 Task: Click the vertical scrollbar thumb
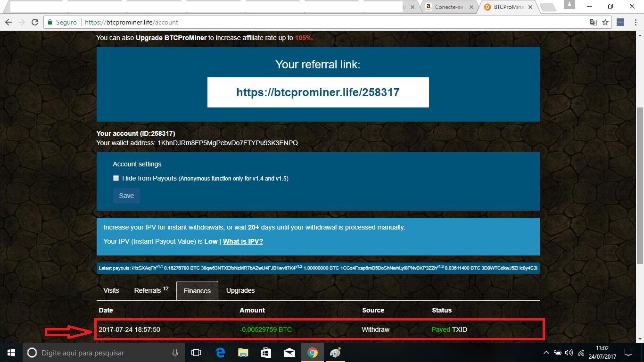(640, 185)
